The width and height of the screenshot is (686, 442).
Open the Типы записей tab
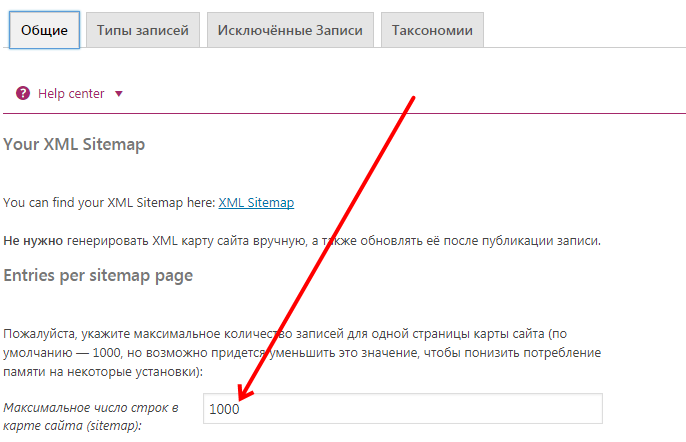[143, 30]
